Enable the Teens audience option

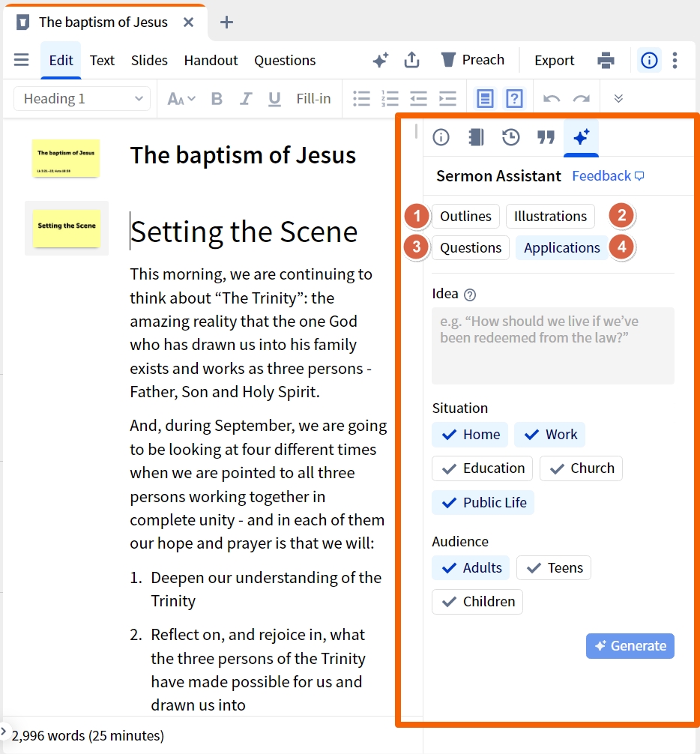554,568
